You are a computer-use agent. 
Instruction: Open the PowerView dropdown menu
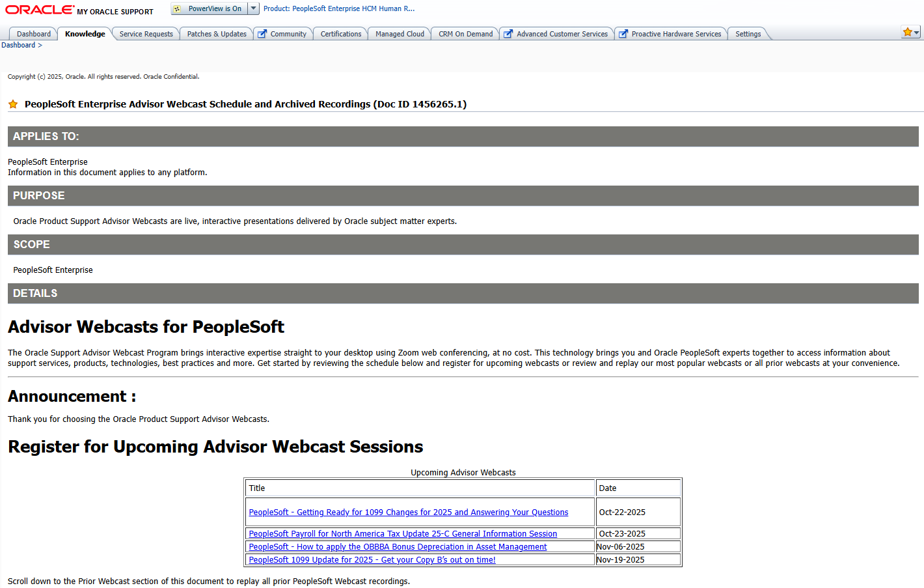(x=253, y=8)
